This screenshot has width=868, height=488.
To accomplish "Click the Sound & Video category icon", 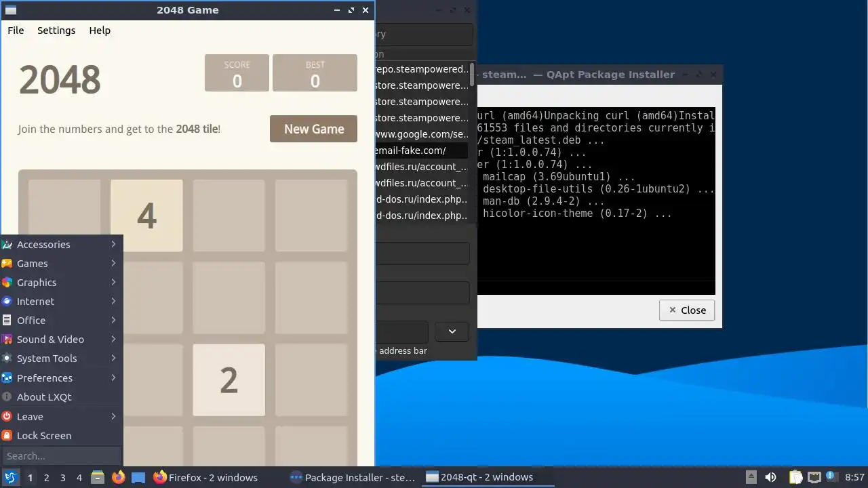I will (x=7, y=340).
